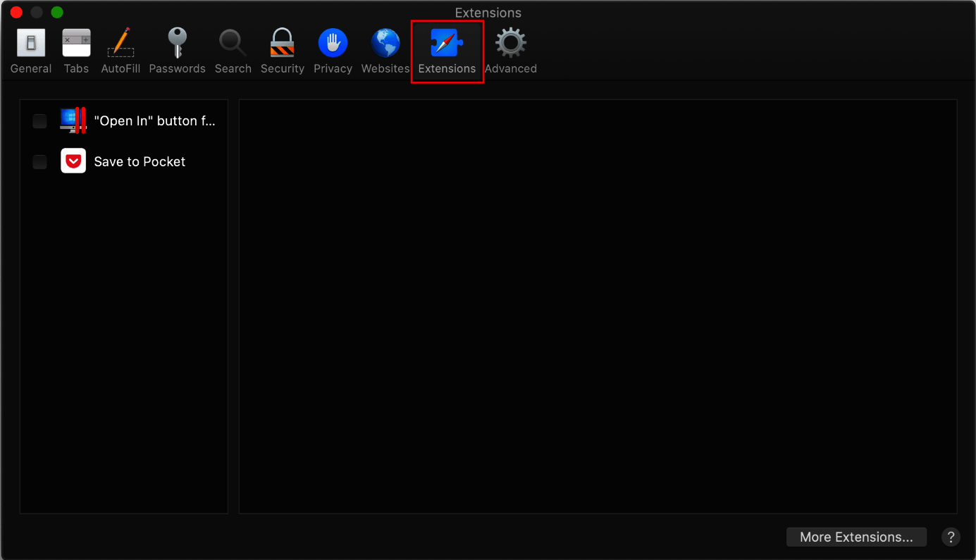The image size is (976, 560).
Task: Click the Save to Pocket extension icon
Action: tap(73, 161)
